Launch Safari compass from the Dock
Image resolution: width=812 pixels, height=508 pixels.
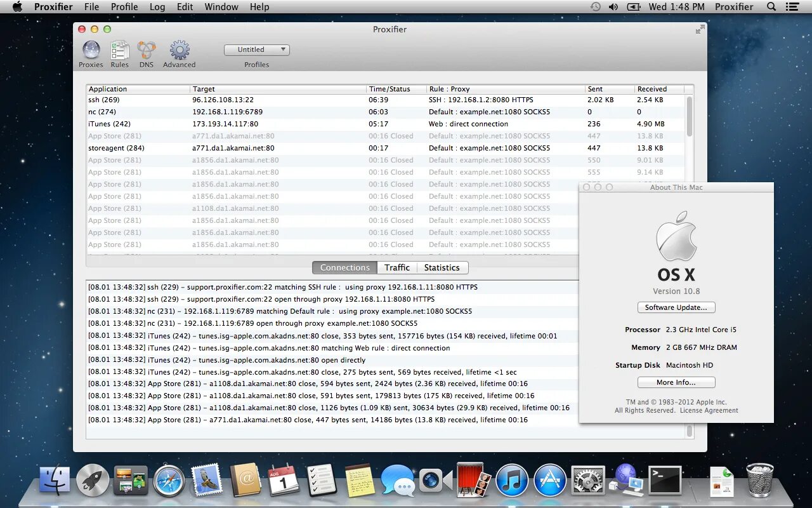(169, 480)
